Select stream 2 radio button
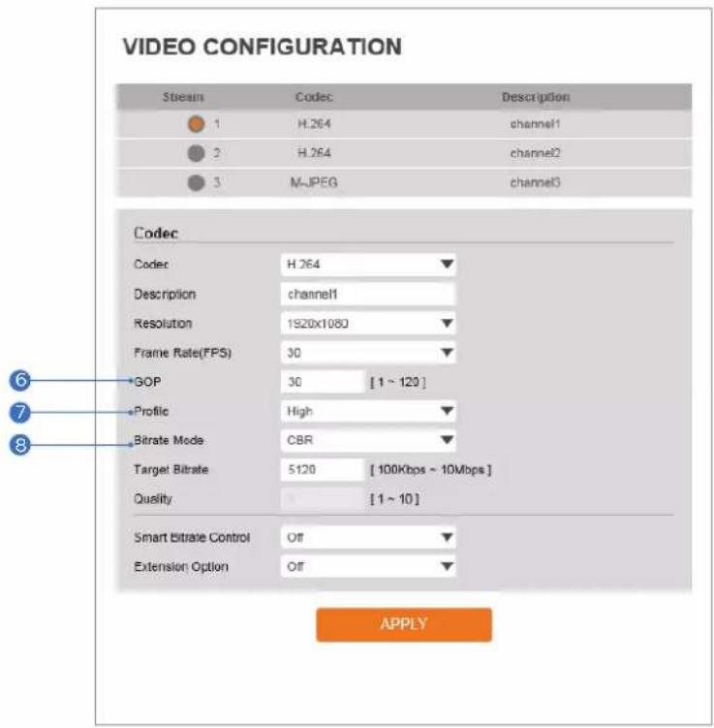Screen dimensions: 714x728 click(196, 153)
